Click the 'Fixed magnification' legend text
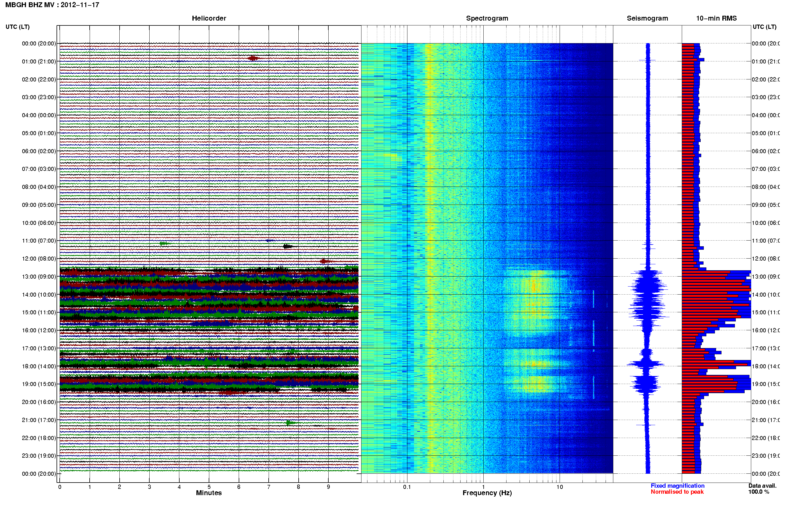This screenshot has height=508, width=812. (x=678, y=486)
